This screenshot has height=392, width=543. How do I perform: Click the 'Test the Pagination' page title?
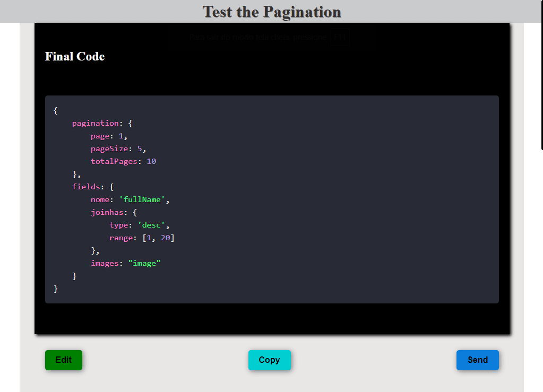click(272, 12)
